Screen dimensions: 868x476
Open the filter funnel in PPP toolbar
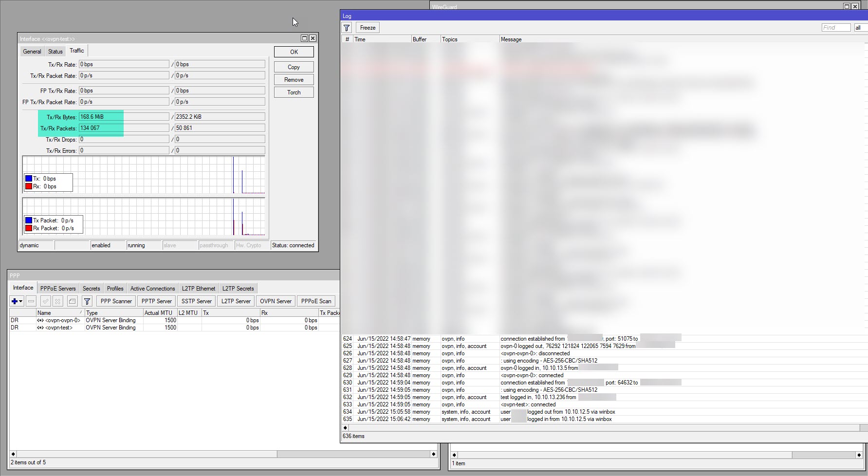coord(87,301)
